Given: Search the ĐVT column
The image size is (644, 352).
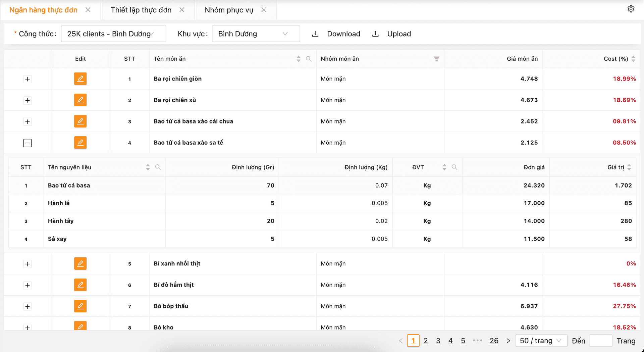Looking at the screenshot, I should pos(454,167).
